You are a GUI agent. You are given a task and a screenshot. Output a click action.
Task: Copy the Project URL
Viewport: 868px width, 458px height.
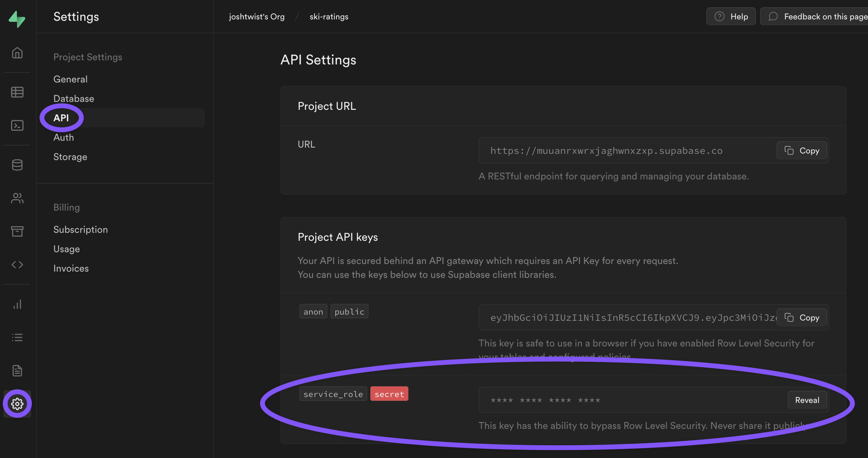[802, 151]
